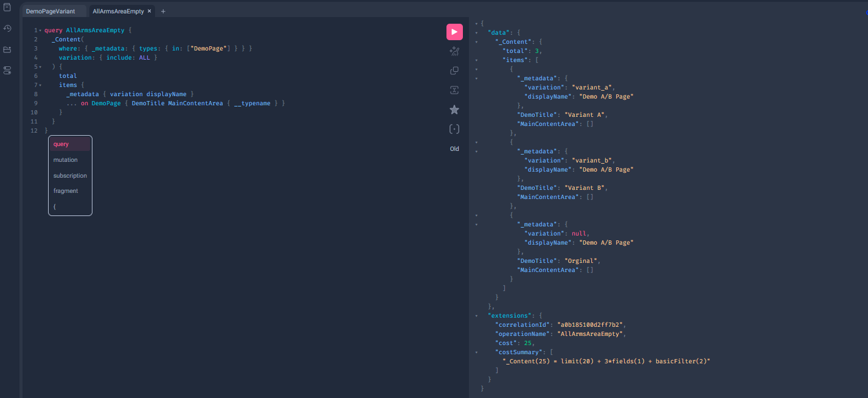The image size is (868, 398).
Task: Favorite the query with the star icon
Action: [454, 110]
